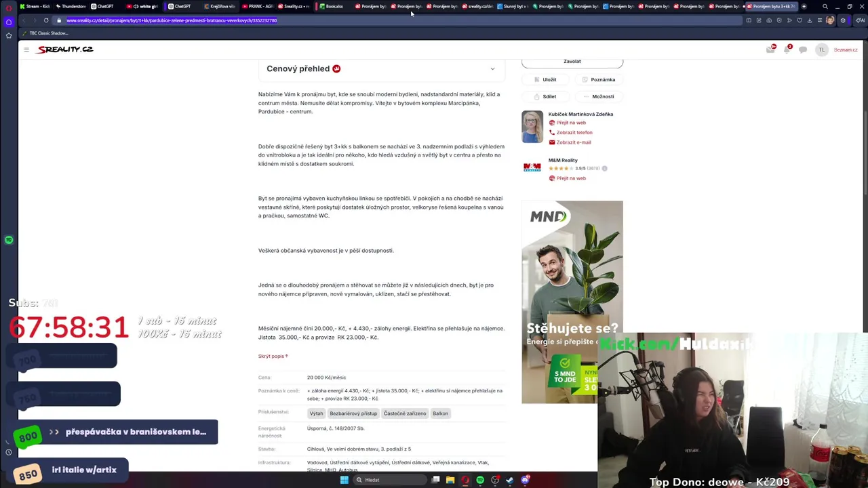
Task: Switch to the white girl YouTube tab
Action: pyautogui.click(x=142, y=6)
